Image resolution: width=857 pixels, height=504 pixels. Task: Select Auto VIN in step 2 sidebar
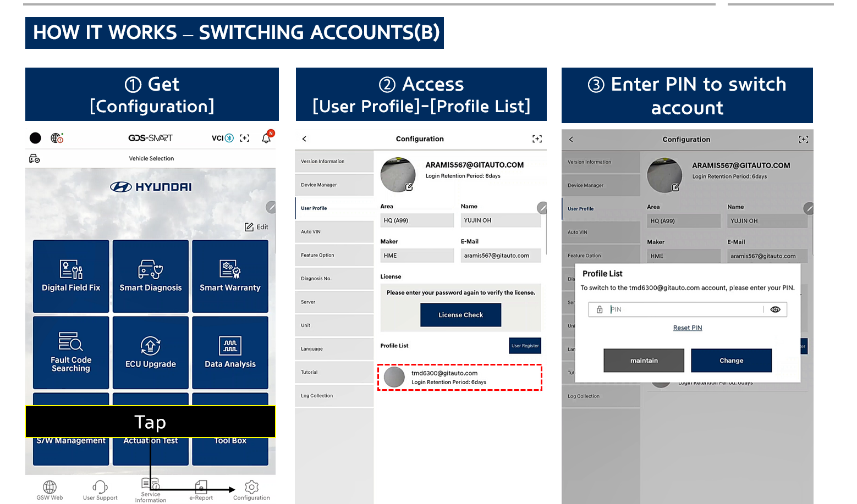[334, 232]
